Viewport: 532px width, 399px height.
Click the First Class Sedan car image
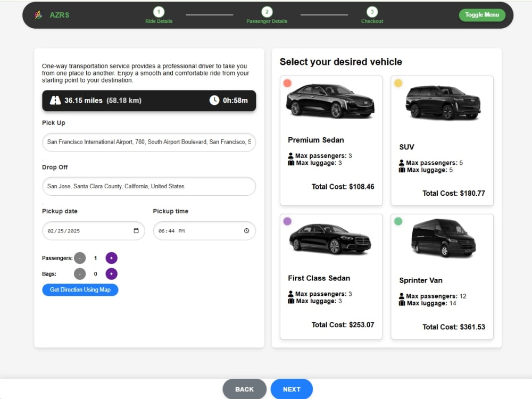coord(330,239)
